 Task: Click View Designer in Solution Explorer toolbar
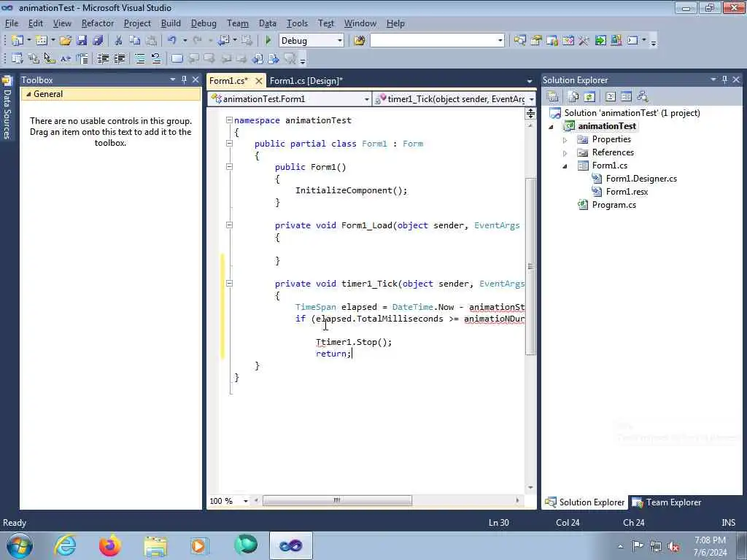[x=626, y=97]
